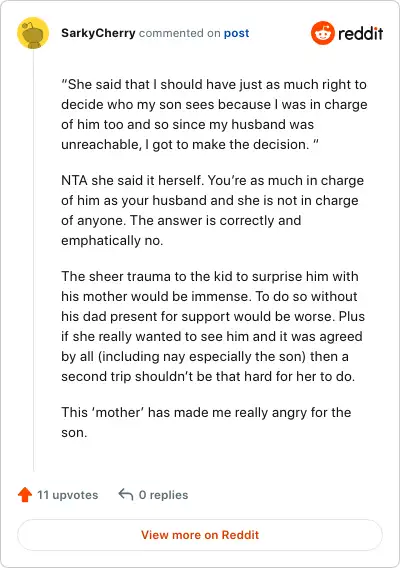The image size is (400, 568).
Task: Open the SarkyCherry username link
Action: pos(98,33)
